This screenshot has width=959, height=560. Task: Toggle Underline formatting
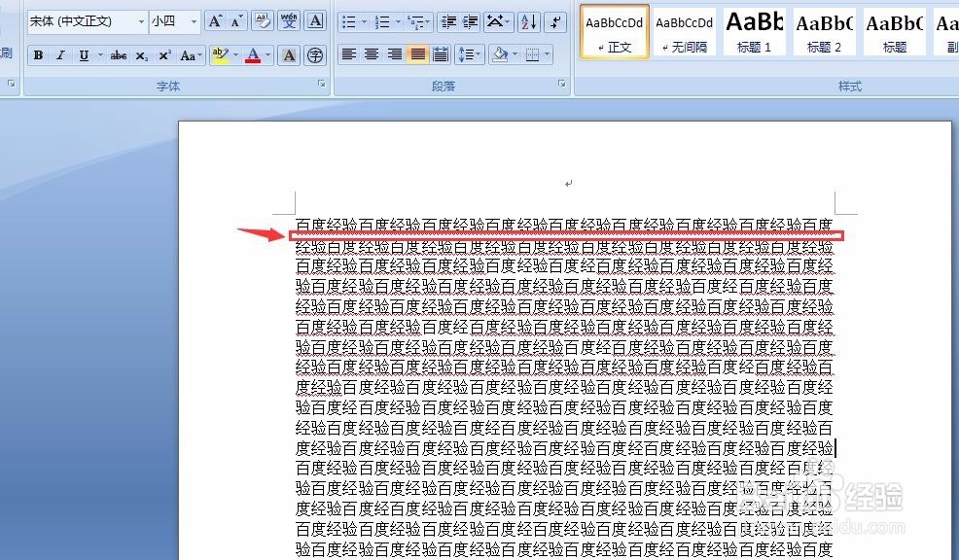84,55
